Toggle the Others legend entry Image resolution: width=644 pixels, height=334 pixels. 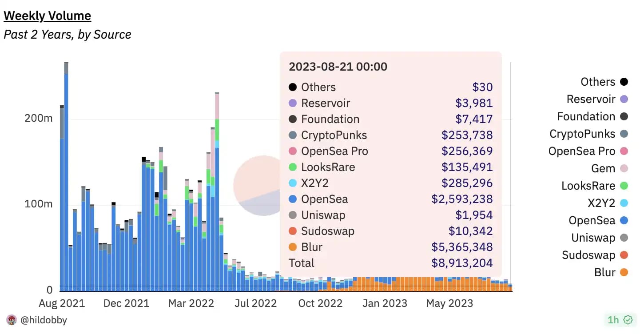[x=604, y=82]
